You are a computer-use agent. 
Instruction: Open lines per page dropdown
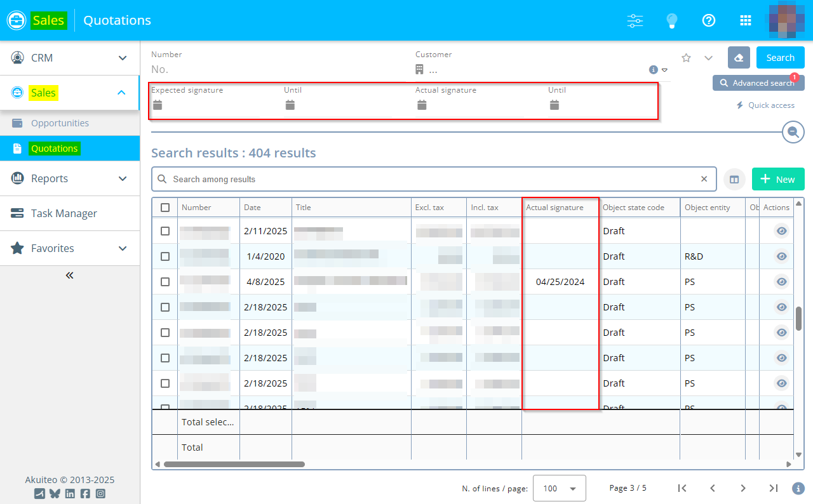559,488
